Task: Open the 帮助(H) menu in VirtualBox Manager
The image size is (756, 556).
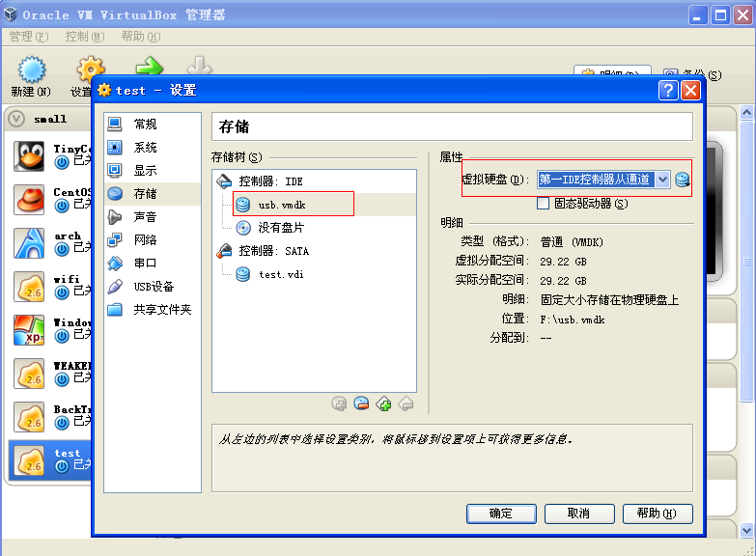Action: click(x=141, y=37)
